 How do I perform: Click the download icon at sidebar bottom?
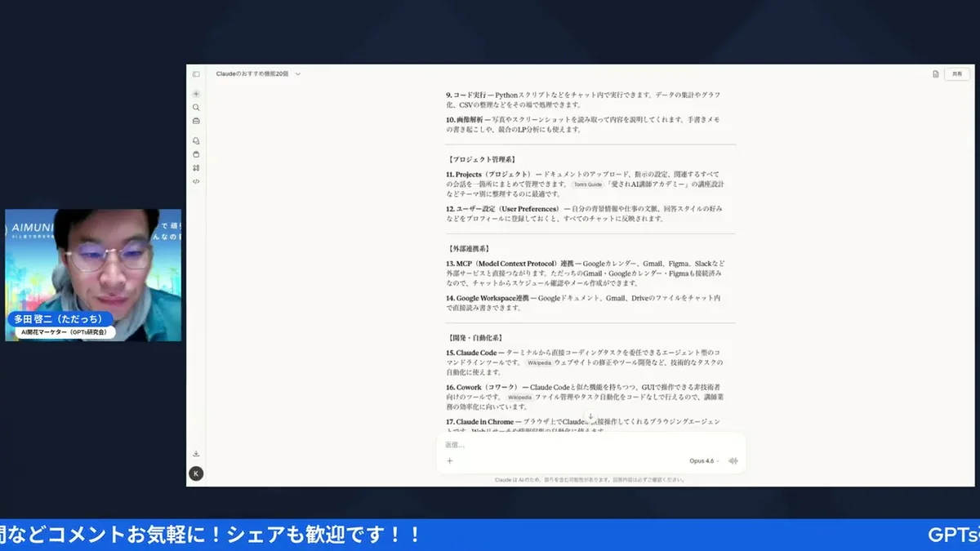pyautogui.click(x=196, y=454)
